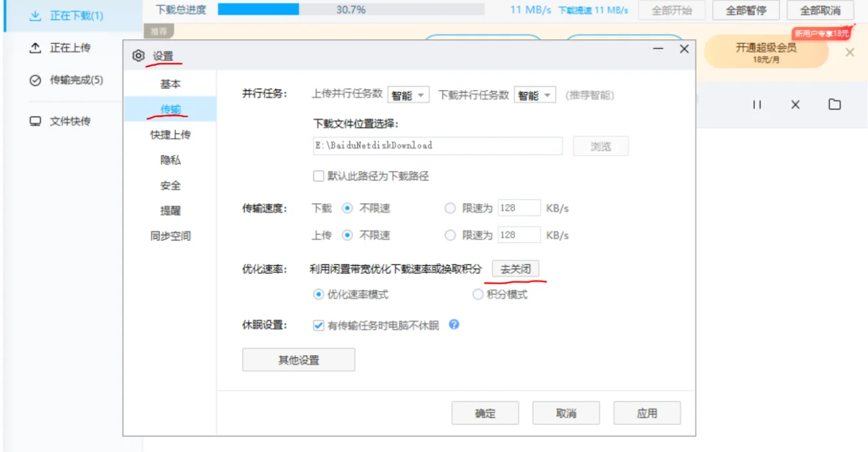Click the 去关闭 button to disable optimization

click(x=516, y=268)
